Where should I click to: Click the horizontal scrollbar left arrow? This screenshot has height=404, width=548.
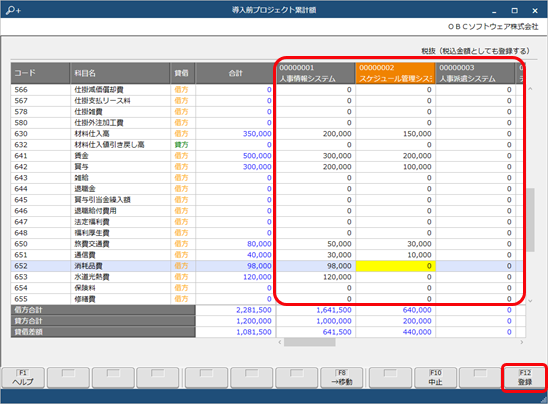pyautogui.click(x=280, y=342)
